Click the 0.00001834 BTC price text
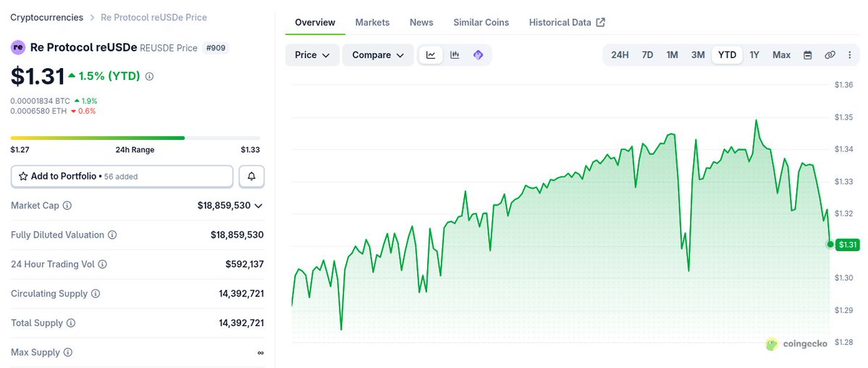This screenshot has height=368, width=868. 41,101
